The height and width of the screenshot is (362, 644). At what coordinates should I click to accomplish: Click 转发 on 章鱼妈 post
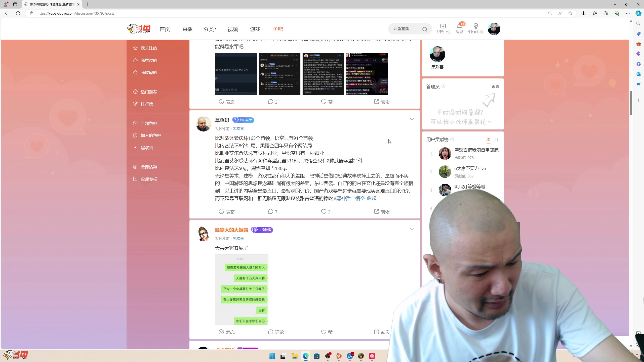(x=382, y=212)
